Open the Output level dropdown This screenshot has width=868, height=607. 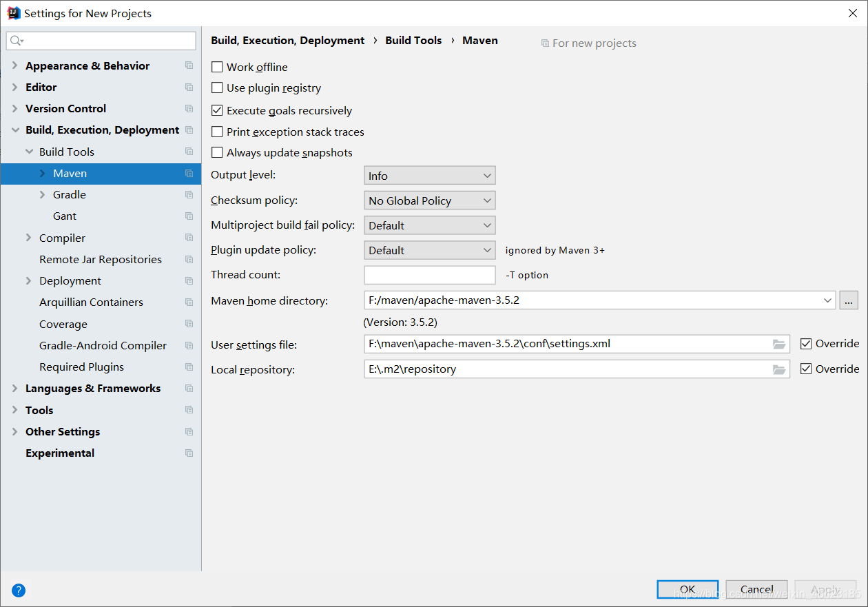coord(429,176)
